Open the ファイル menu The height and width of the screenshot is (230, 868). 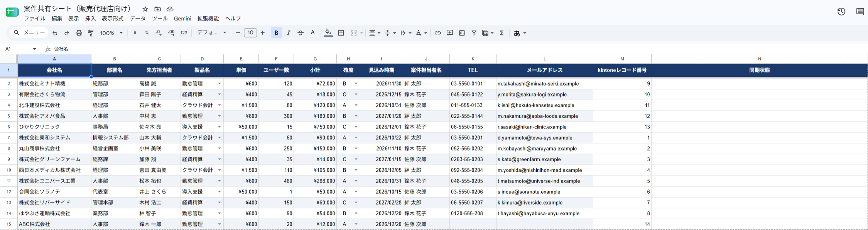(35, 19)
